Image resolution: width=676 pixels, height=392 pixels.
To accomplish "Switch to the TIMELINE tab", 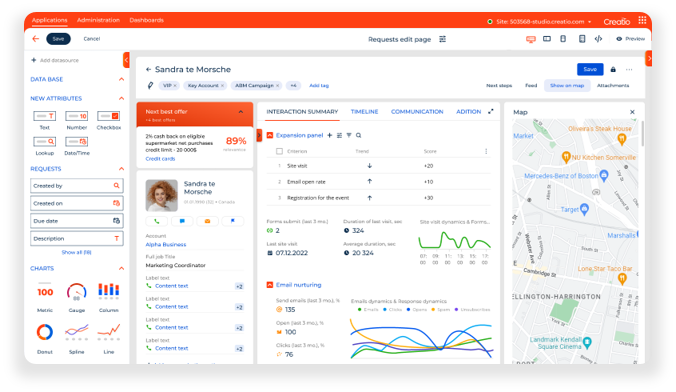I will [364, 112].
